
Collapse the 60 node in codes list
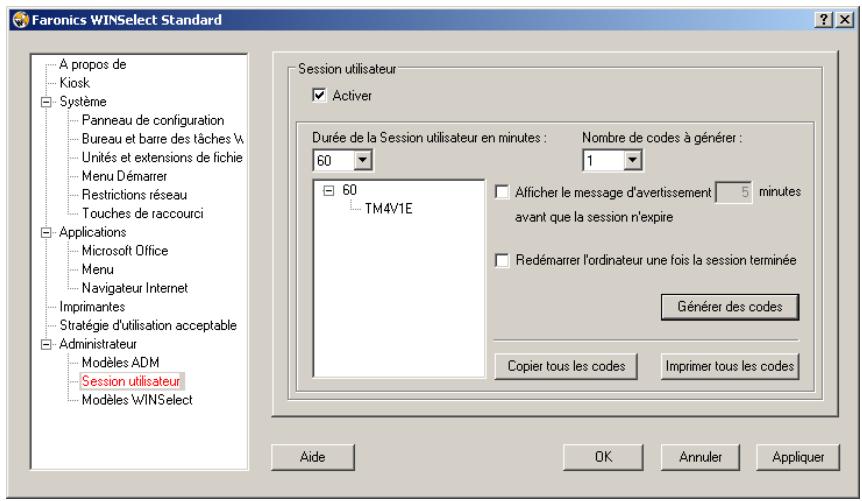[329, 191]
